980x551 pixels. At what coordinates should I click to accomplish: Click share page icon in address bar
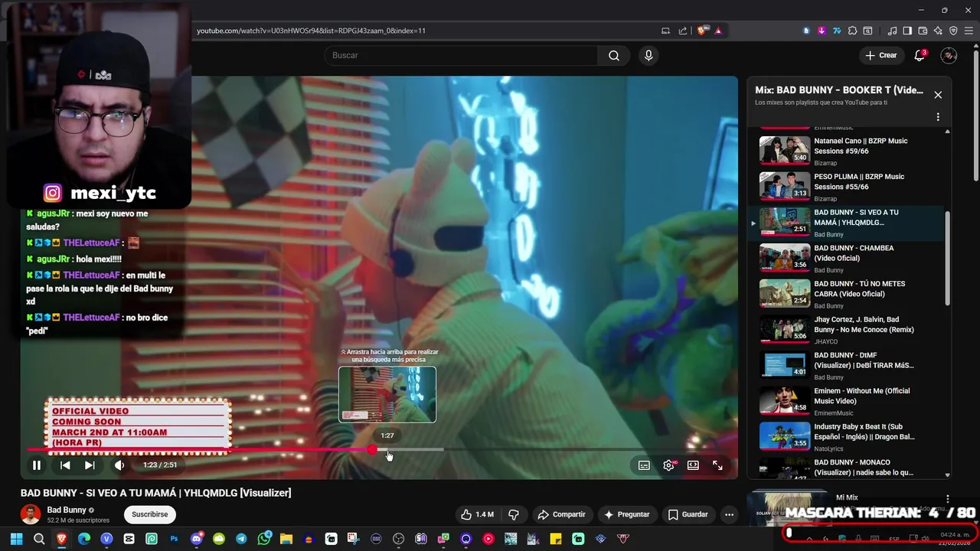(683, 31)
